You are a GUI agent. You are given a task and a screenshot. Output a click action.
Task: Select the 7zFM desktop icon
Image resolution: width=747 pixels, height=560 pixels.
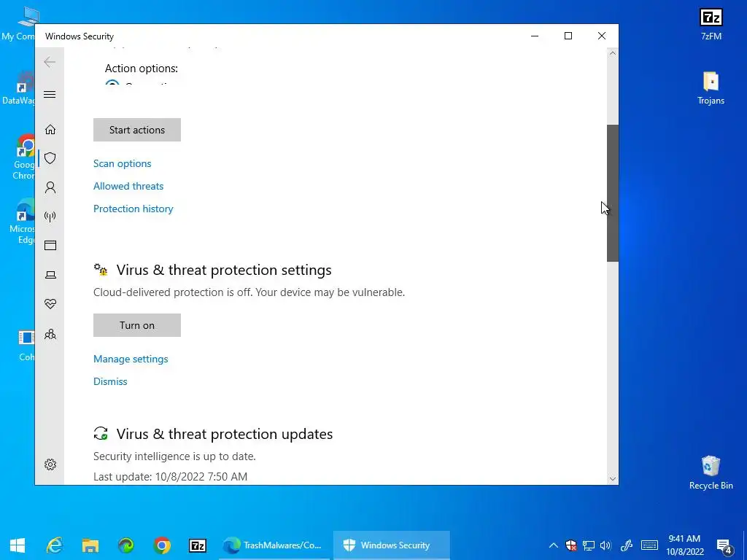[x=711, y=24]
